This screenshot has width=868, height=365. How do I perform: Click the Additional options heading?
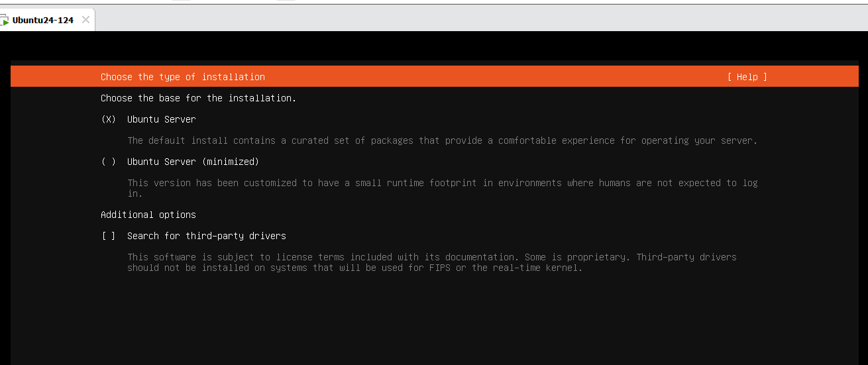[x=148, y=215]
